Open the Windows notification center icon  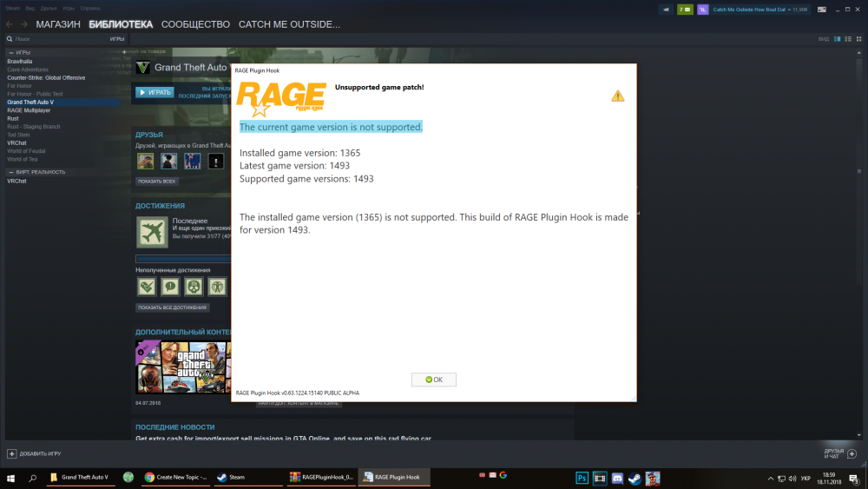(x=854, y=478)
